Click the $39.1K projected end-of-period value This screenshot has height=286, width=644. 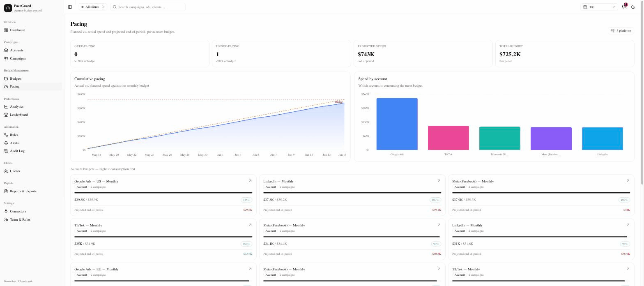437,210
